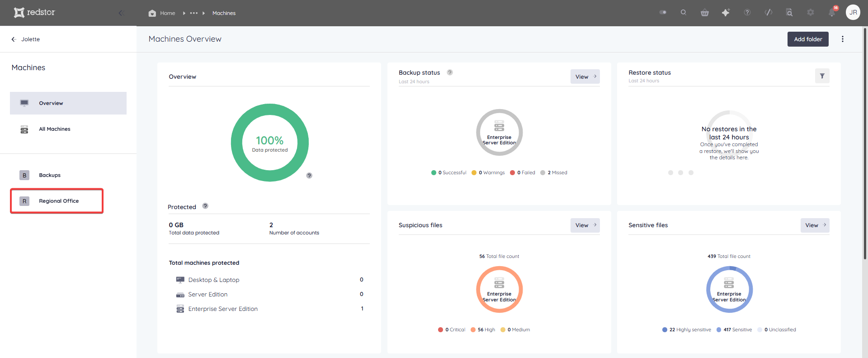Image resolution: width=868 pixels, height=358 pixels.
Task: Open the JR user avatar menu
Action: (853, 12)
